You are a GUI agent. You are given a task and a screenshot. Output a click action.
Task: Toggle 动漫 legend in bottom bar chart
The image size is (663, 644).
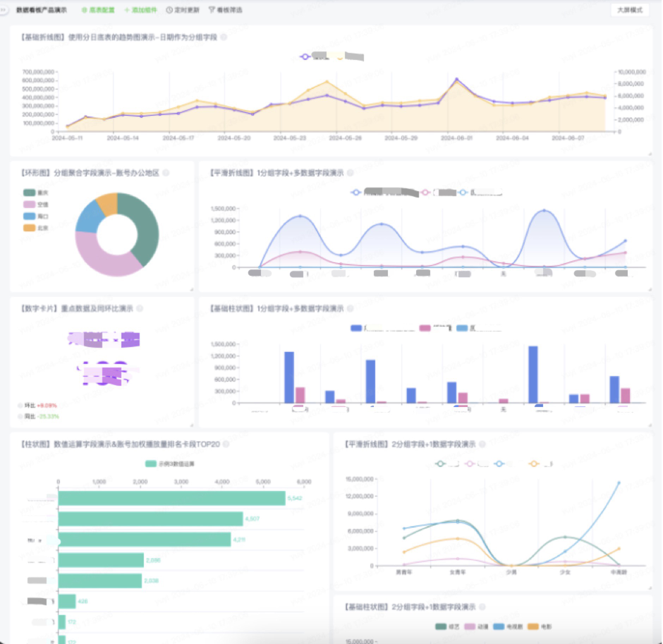click(477, 626)
